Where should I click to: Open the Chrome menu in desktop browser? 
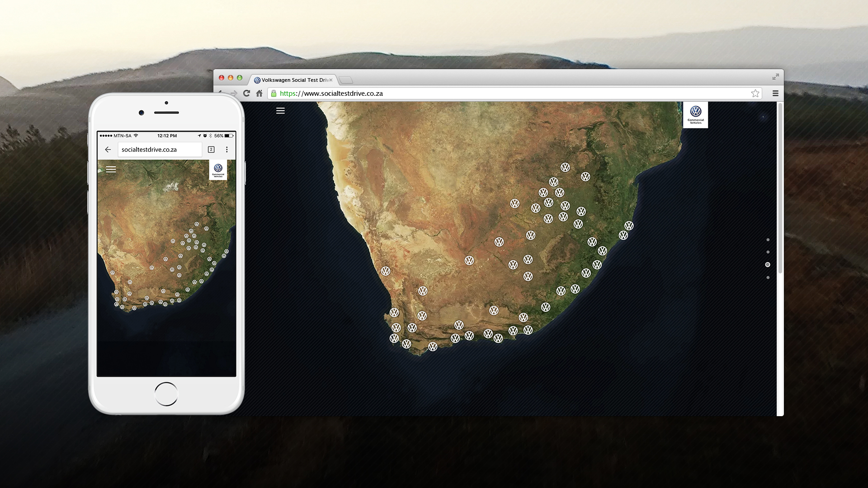click(x=775, y=93)
